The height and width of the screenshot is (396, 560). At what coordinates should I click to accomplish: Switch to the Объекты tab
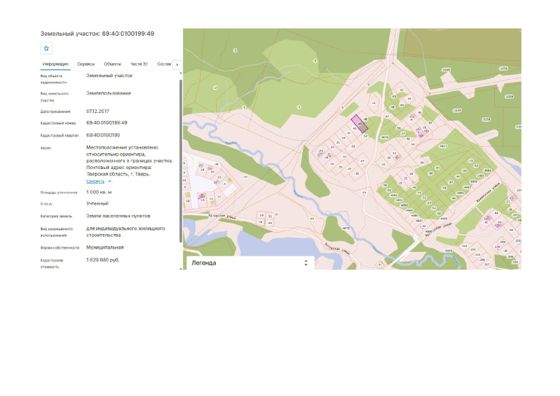(112, 64)
